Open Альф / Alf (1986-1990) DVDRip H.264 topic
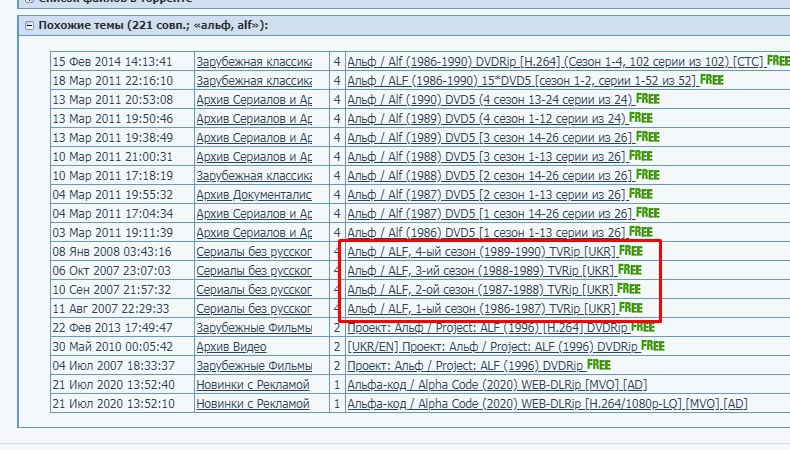 (556, 61)
